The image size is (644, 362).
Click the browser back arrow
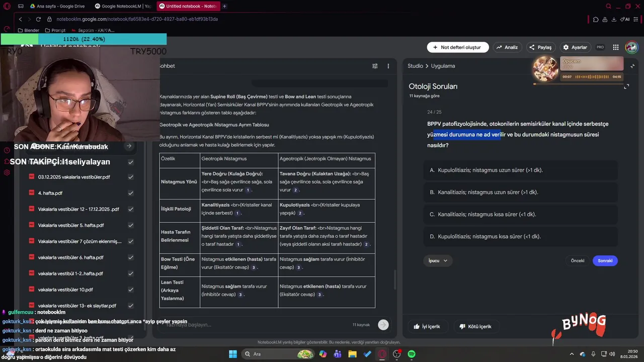click(x=20, y=19)
